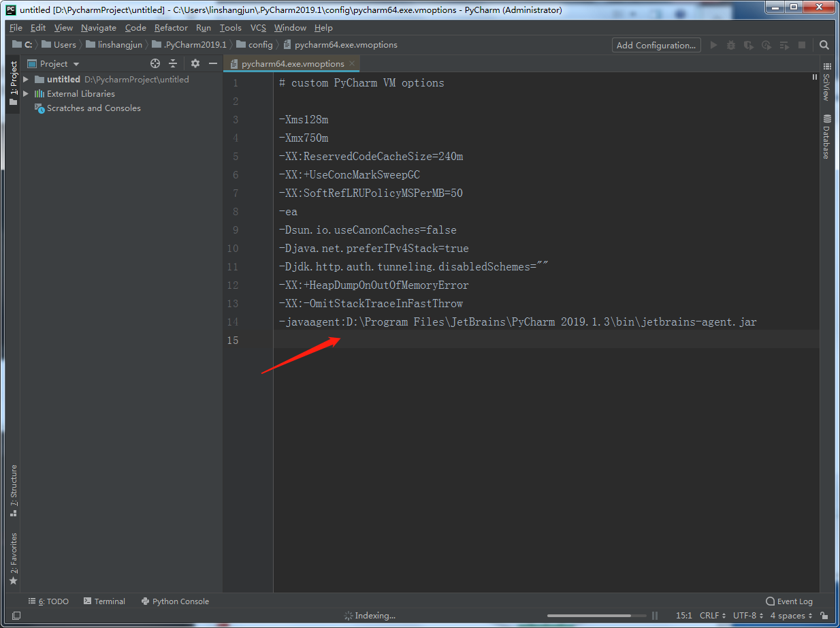This screenshot has width=840, height=628.
Task: Open the Python Console tool window
Action: point(175,601)
